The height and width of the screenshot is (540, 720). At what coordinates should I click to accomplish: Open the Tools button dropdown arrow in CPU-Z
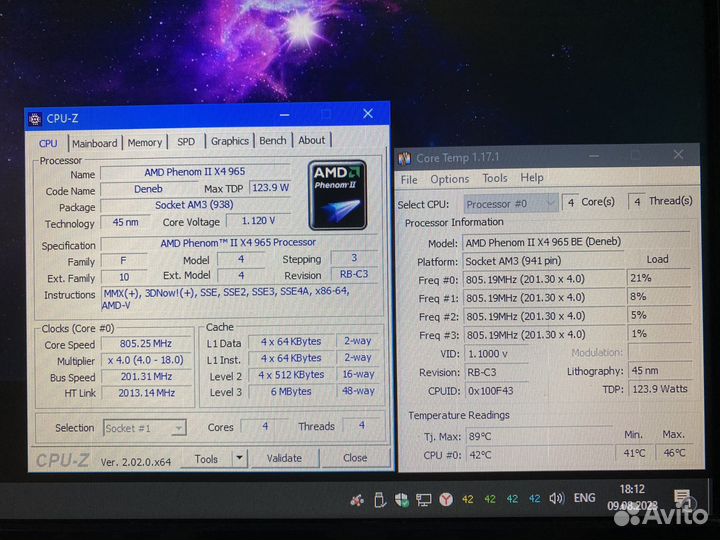[239, 458]
